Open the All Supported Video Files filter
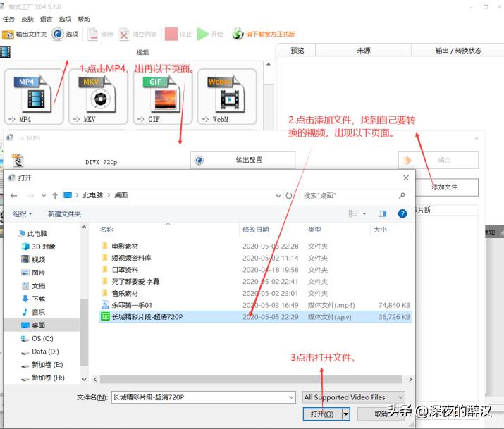The height and width of the screenshot is (429, 504). pyautogui.click(x=354, y=397)
